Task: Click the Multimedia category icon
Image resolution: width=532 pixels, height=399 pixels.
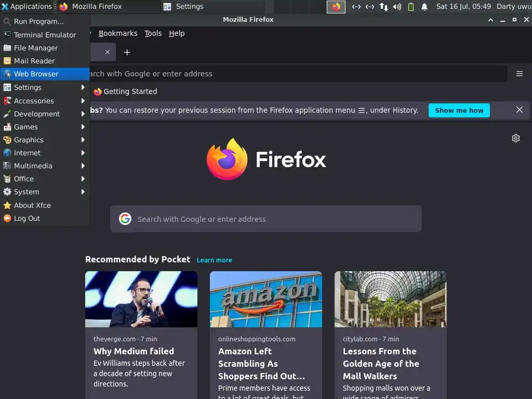Action: pyautogui.click(x=7, y=166)
